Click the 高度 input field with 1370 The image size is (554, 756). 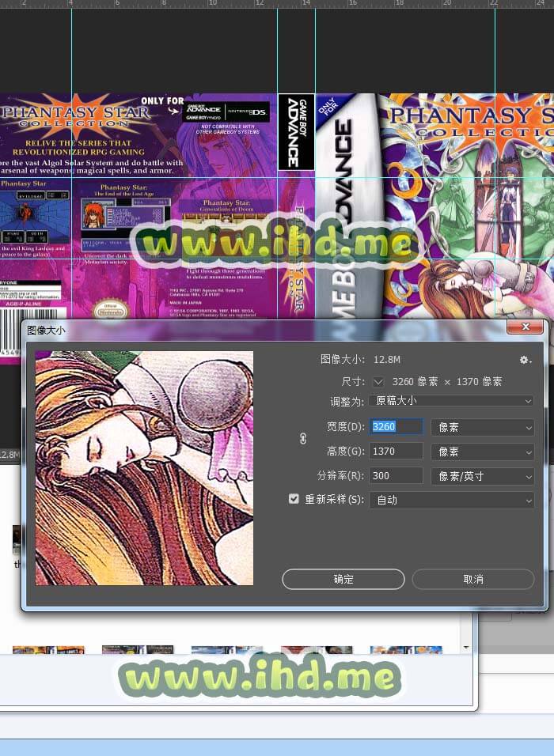click(397, 452)
